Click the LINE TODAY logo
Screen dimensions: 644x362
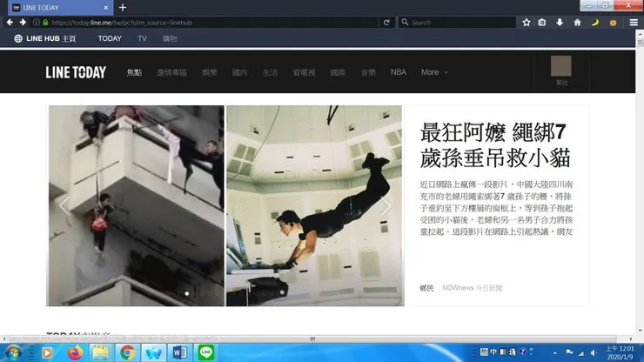tap(76, 72)
